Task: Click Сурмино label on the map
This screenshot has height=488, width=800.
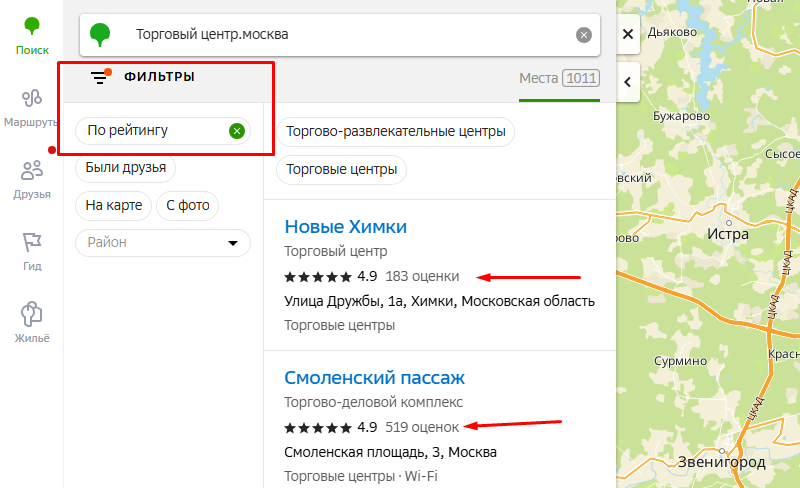Action: [680, 361]
